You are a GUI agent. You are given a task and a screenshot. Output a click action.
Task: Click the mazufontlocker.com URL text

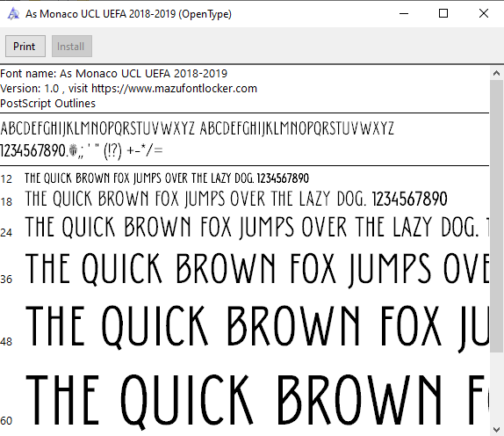click(174, 88)
